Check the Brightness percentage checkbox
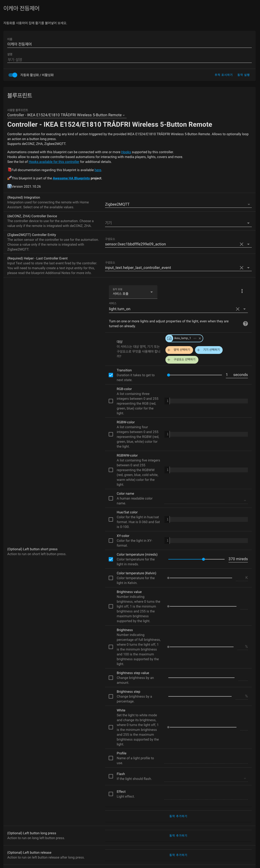The width and height of the screenshot is (260, 868). [x=111, y=647]
